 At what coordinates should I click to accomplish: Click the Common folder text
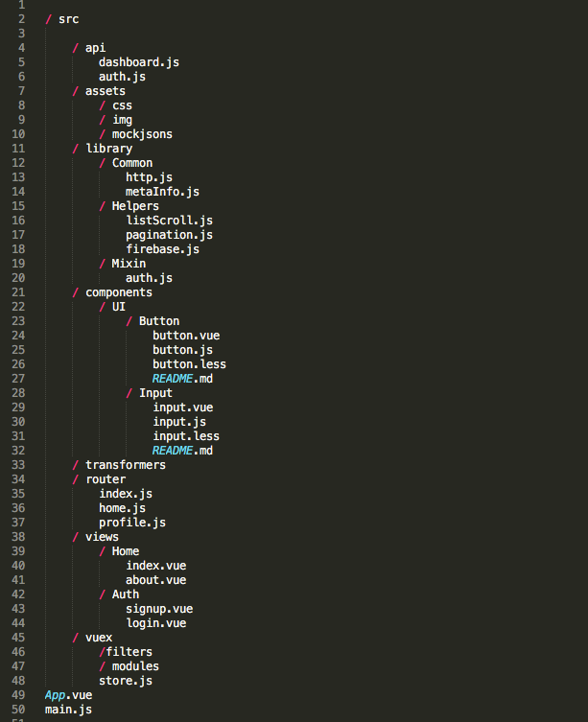tap(132, 163)
